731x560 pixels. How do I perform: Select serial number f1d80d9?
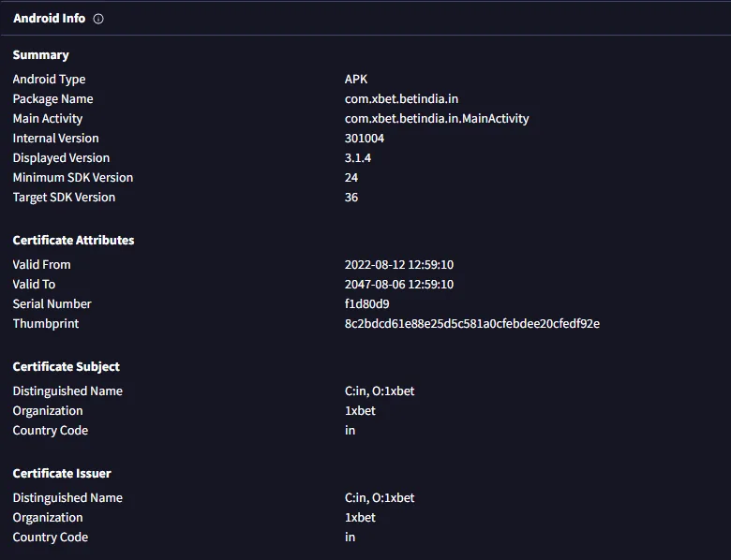[366, 303]
